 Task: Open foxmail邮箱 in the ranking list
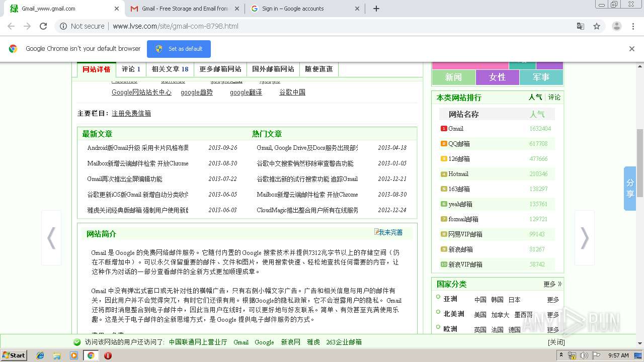463,219
